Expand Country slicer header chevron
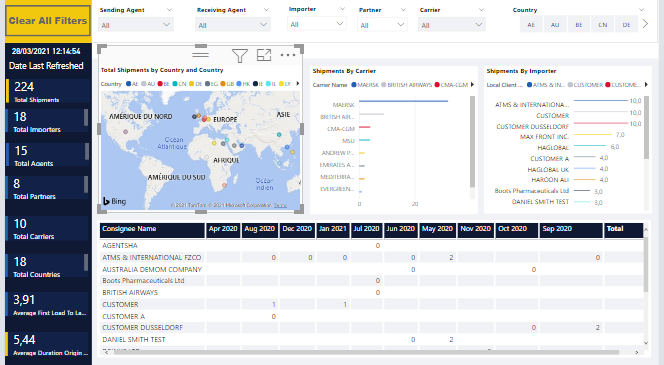The height and width of the screenshot is (365, 664). (642, 9)
